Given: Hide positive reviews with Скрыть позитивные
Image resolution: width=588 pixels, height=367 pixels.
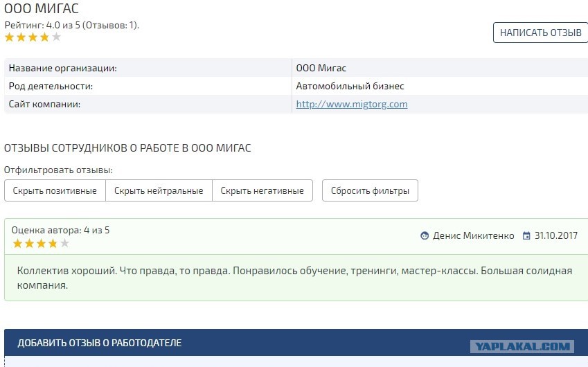Looking at the screenshot, I should click(x=55, y=190).
